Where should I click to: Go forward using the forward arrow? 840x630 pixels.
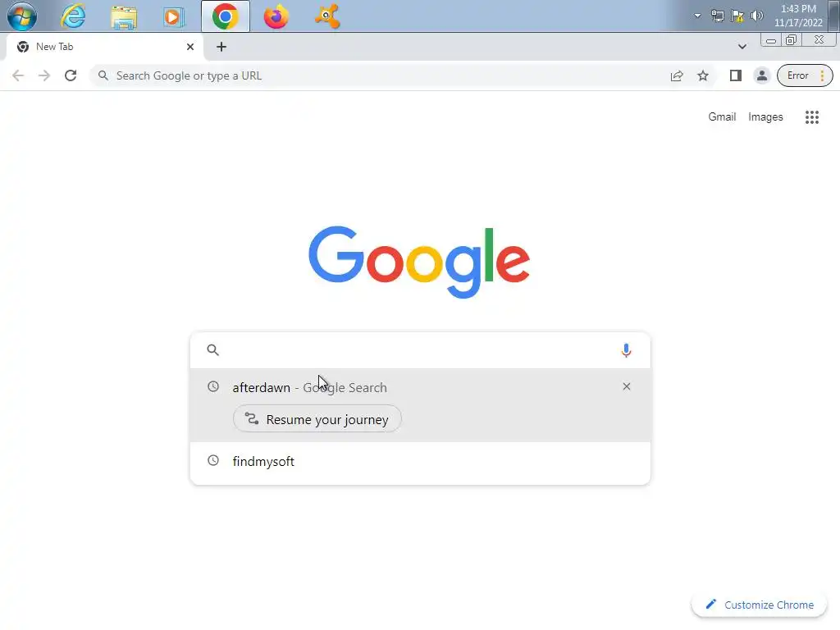point(44,75)
